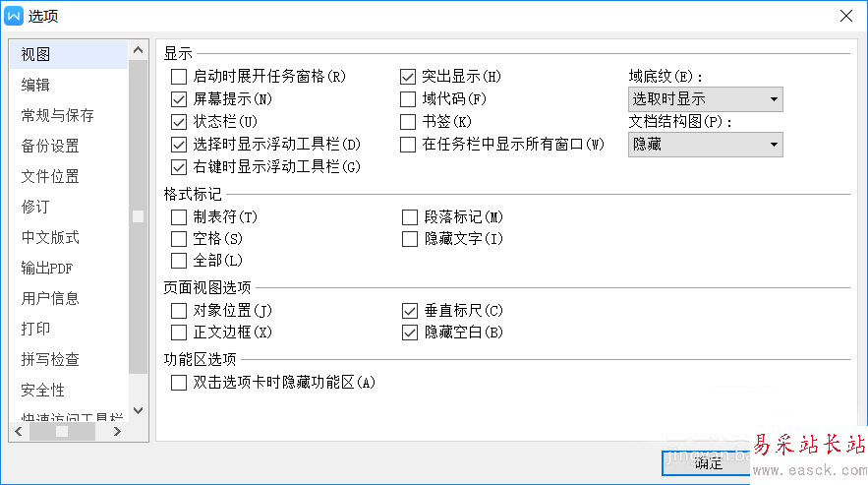Uncheck 垂直标尺 option
This screenshot has width=868, height=485.
pos(408,311)
